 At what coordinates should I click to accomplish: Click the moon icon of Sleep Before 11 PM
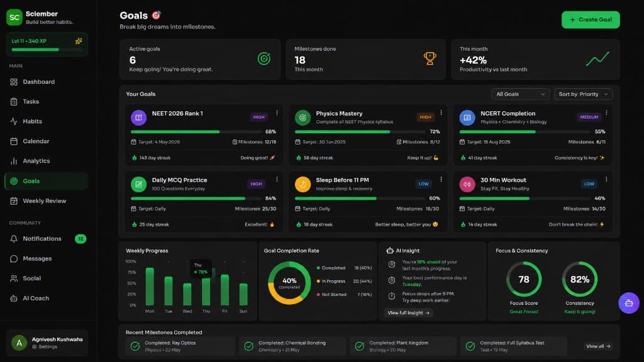point(303,184)
